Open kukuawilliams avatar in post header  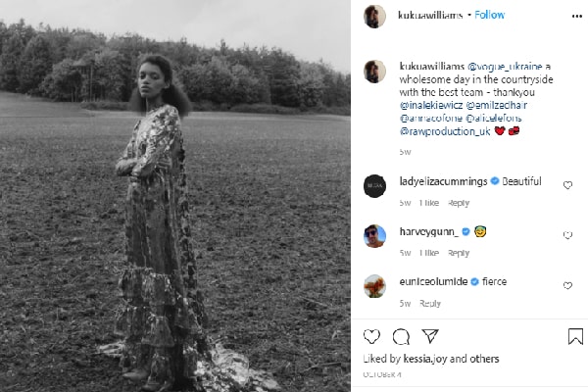374,16
